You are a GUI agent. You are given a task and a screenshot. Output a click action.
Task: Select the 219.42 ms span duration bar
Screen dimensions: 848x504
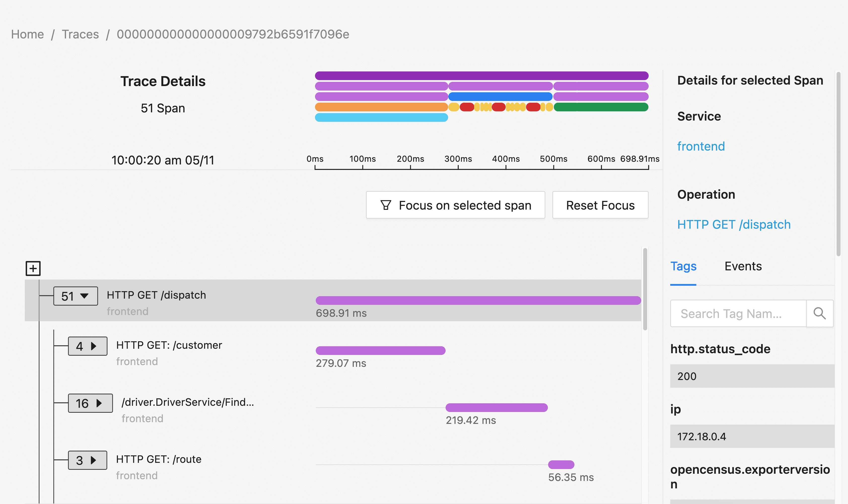click(496, 408)
